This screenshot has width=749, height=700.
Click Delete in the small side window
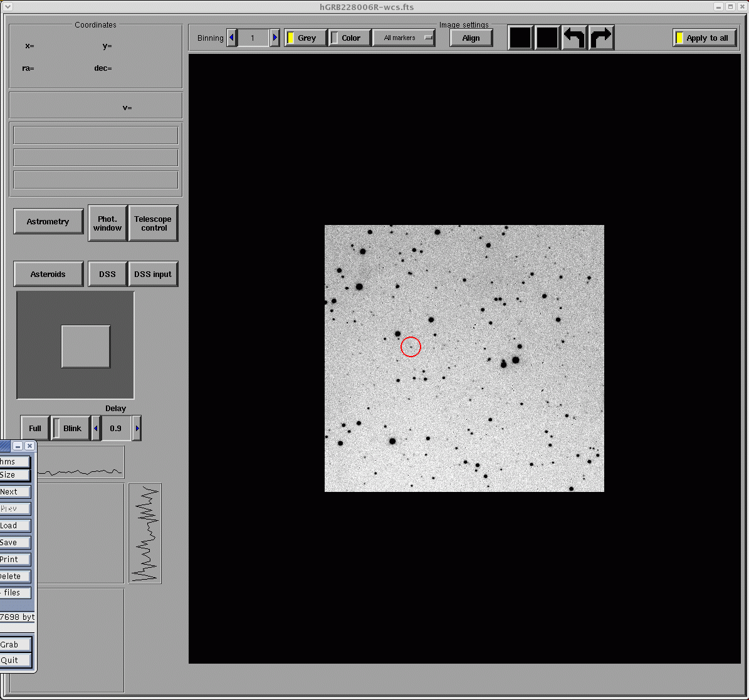coord(15,577)
